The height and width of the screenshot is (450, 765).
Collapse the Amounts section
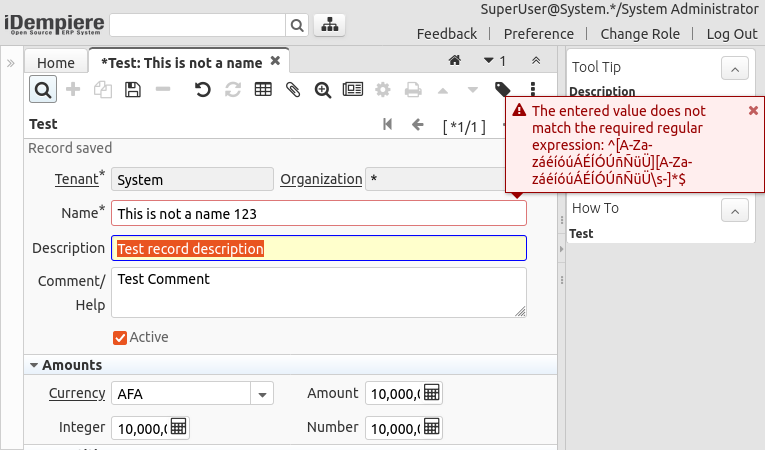pyautogui.click(x=34, y=366)
